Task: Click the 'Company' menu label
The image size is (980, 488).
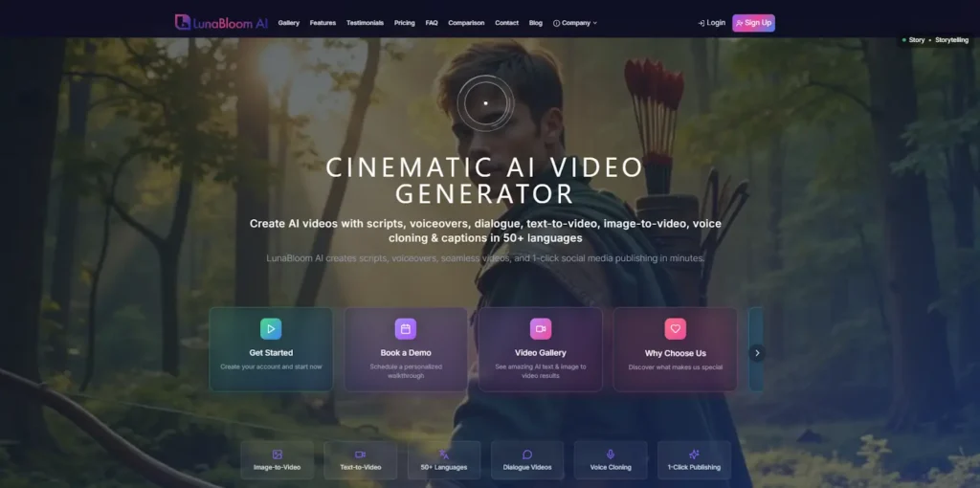Action: [x=575, y=23]
